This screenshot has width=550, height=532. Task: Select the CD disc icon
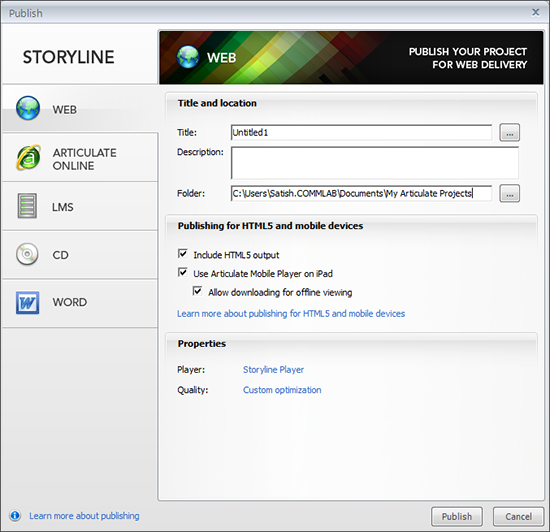coord(27,254)
